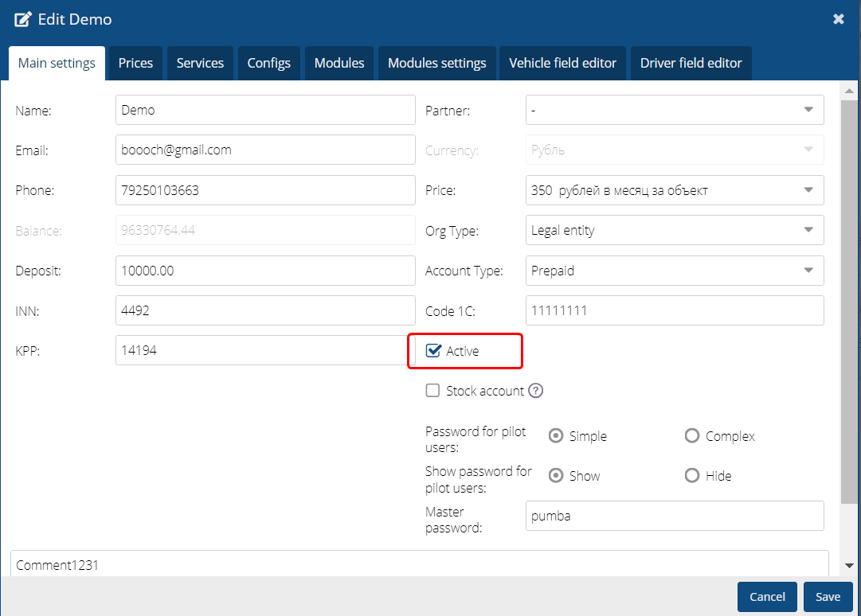Screen dimensions: 861x616
Task: Expand the Partner dropdown
Action: [x=808, y=110]
